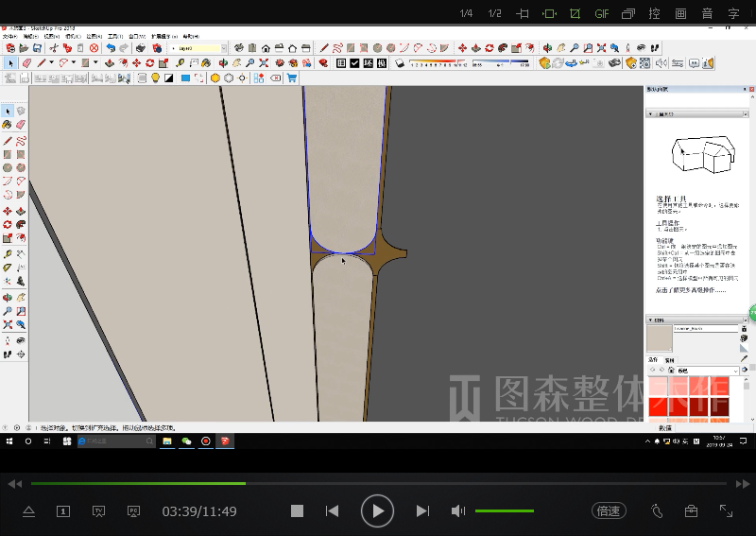Open the first menu in the SketchUp menu bar
The width and height of the screenshot is (756, 536).
tap(9, 36)
